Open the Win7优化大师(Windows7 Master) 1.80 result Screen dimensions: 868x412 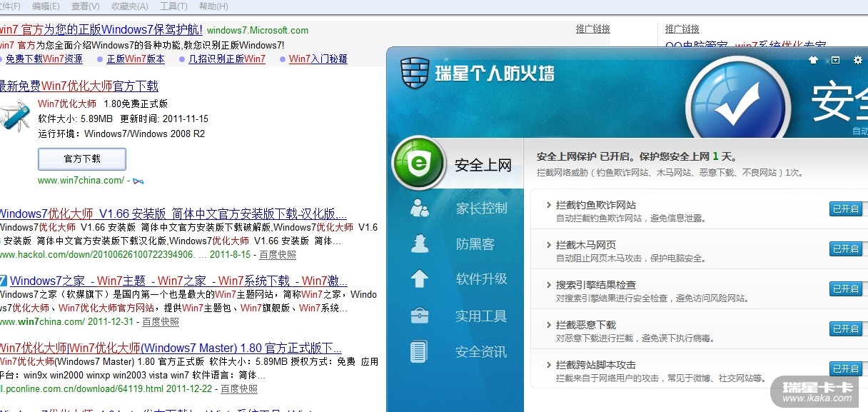point(171,348)
